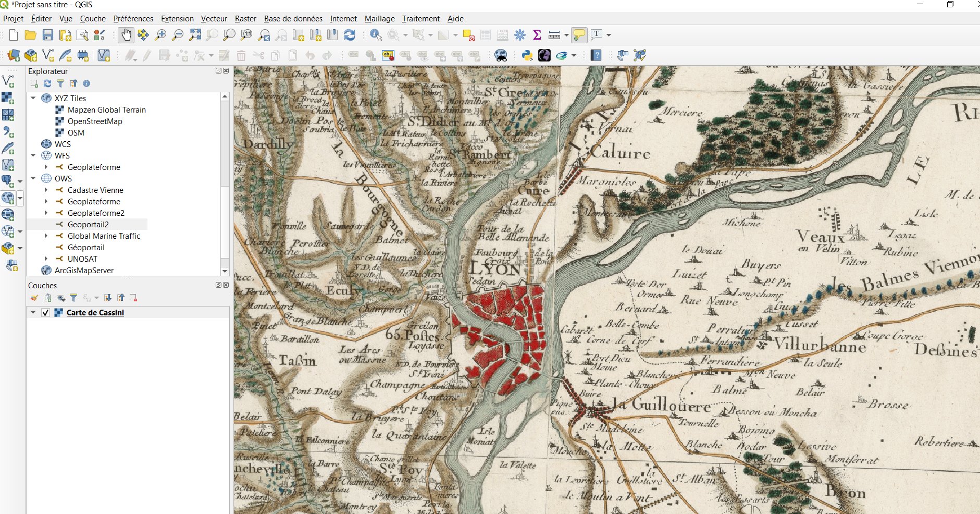Click New GeoPackage Layer icon
Image resolution: width=980 pixels, height=514 pixels.
[31, 55]
